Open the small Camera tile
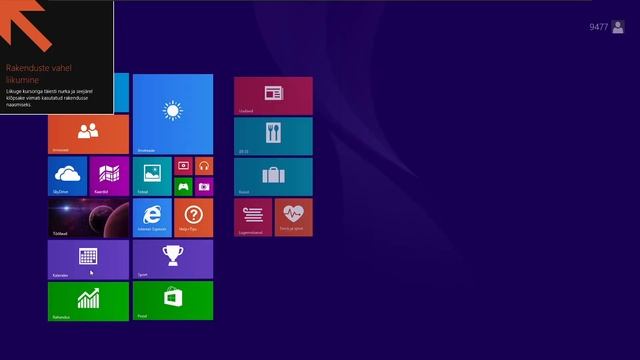The height and width of the screenshot is (360, 640). (204, 187)
